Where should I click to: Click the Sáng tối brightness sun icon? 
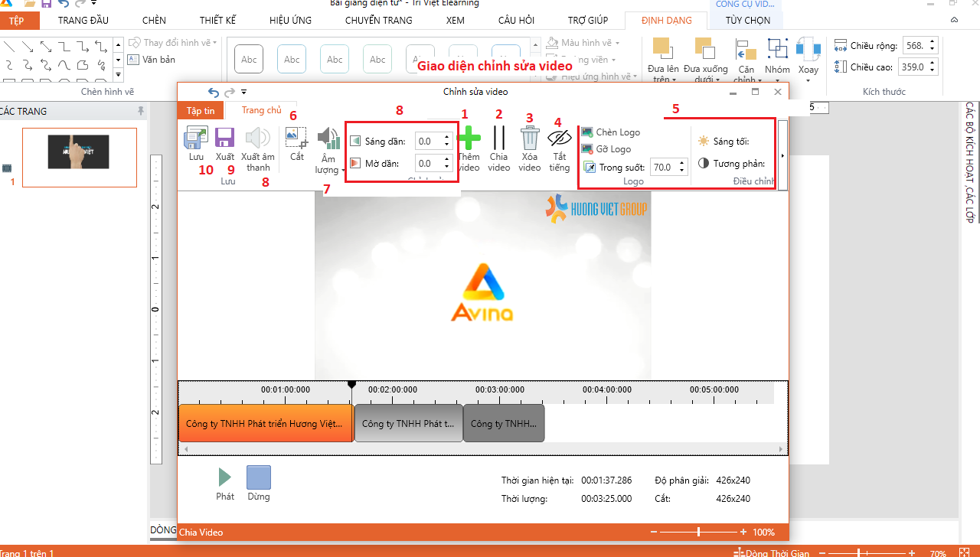point(704,142)
